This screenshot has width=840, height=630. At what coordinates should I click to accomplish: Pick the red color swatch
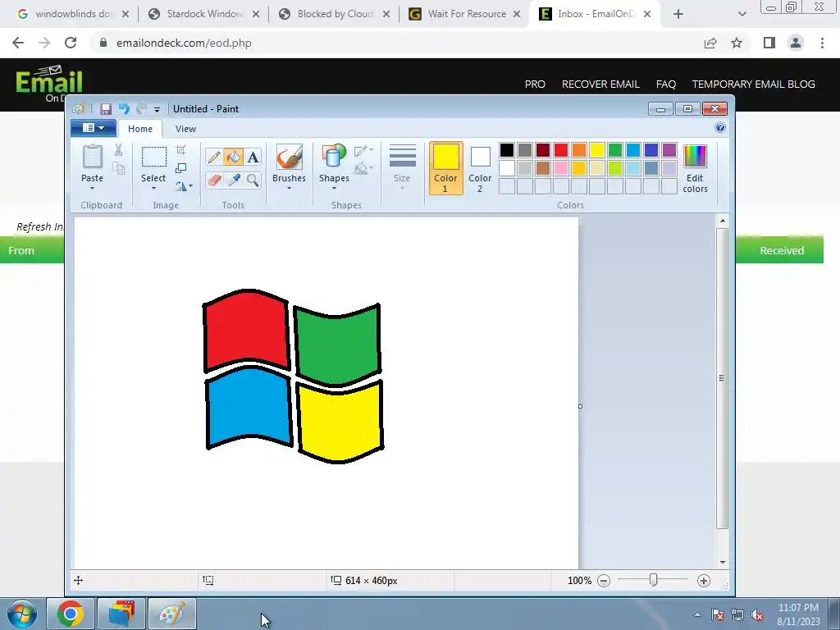click(x=561, y=150)
